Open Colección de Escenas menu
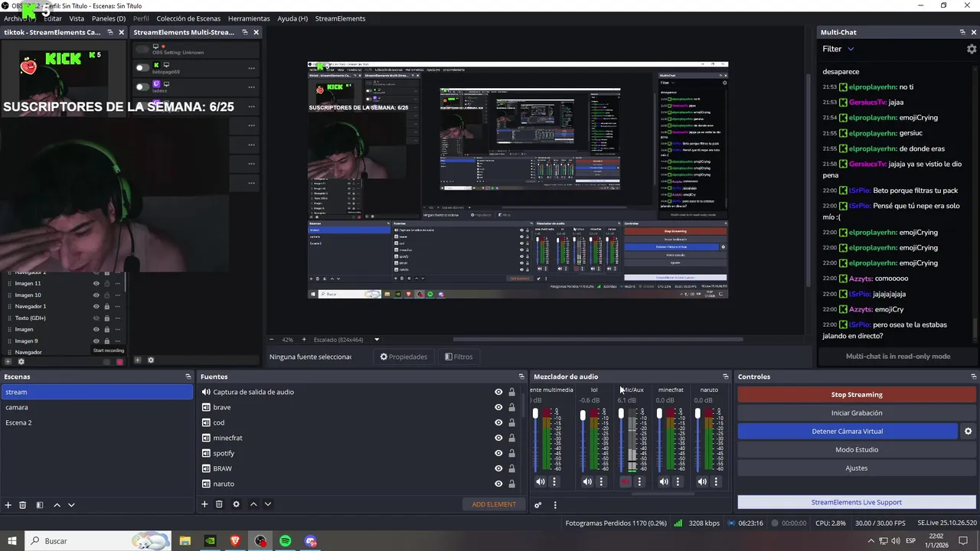 (188, 18)
